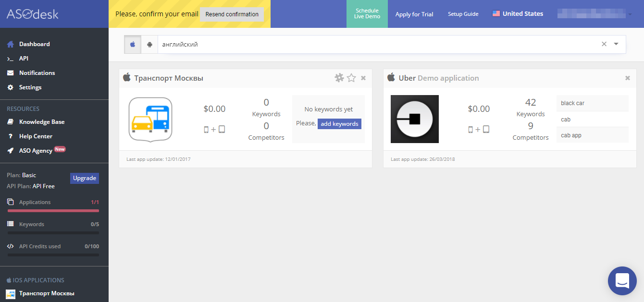The image size is (644, 302).
Task: Toggle the phone and tablet selector on Uber card
Action: [x=479, y=129]
